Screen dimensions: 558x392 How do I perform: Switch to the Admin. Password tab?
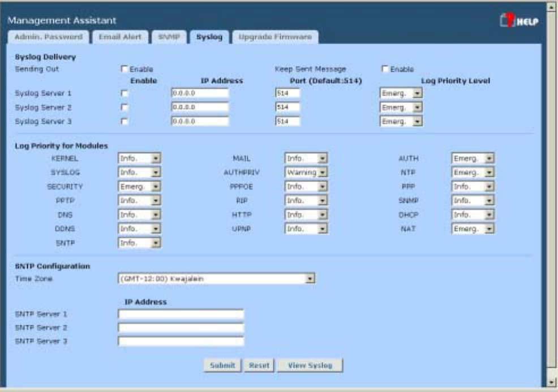[47, 37]
